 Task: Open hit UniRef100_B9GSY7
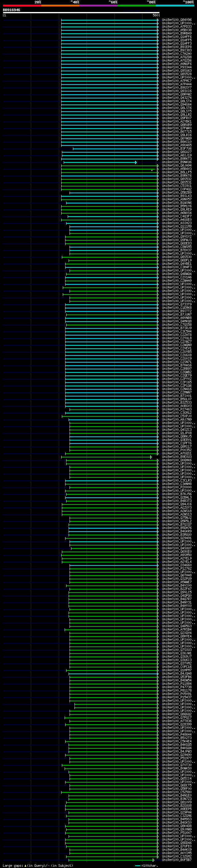click(177, 88)
